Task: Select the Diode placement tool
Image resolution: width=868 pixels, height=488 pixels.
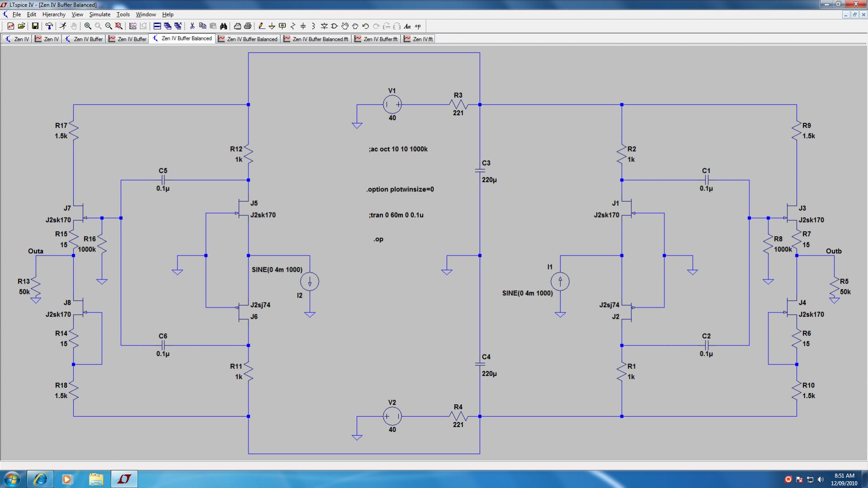Action: (324, 26)
